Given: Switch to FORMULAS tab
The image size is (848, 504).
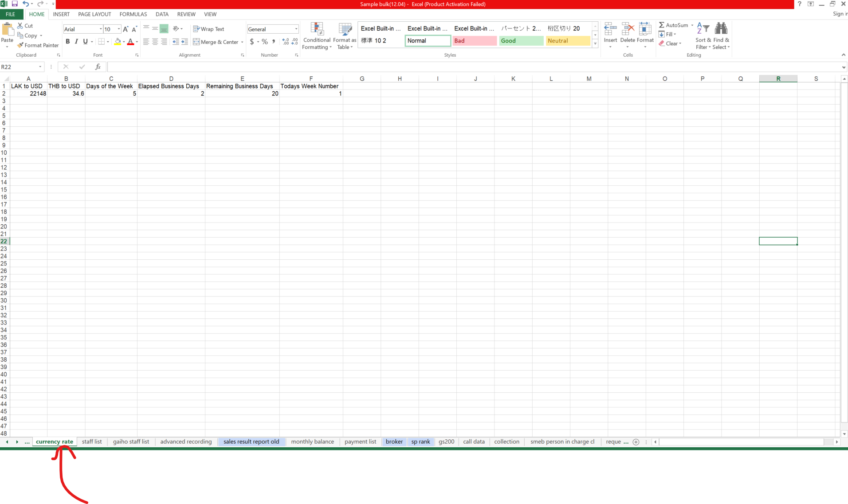Looking at the screenshot, I should point(133,14).
